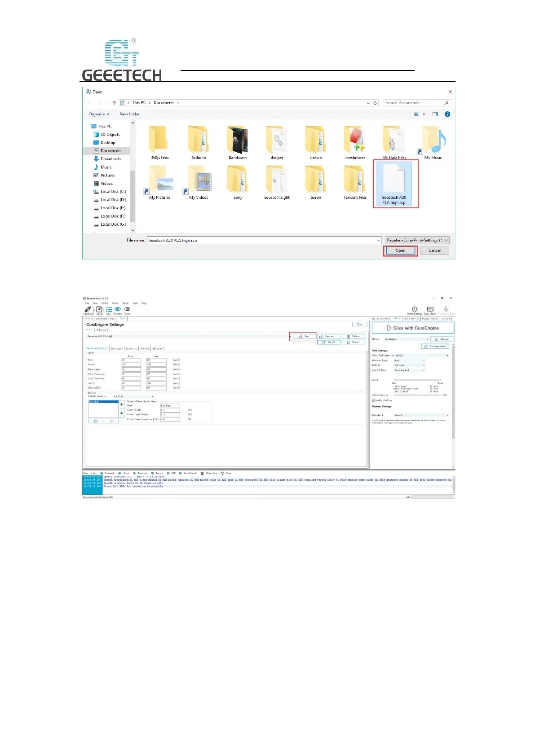Open the meshmixer folder
The height and width of the screenshot is (756, 535).
click(x=355, y=143)
